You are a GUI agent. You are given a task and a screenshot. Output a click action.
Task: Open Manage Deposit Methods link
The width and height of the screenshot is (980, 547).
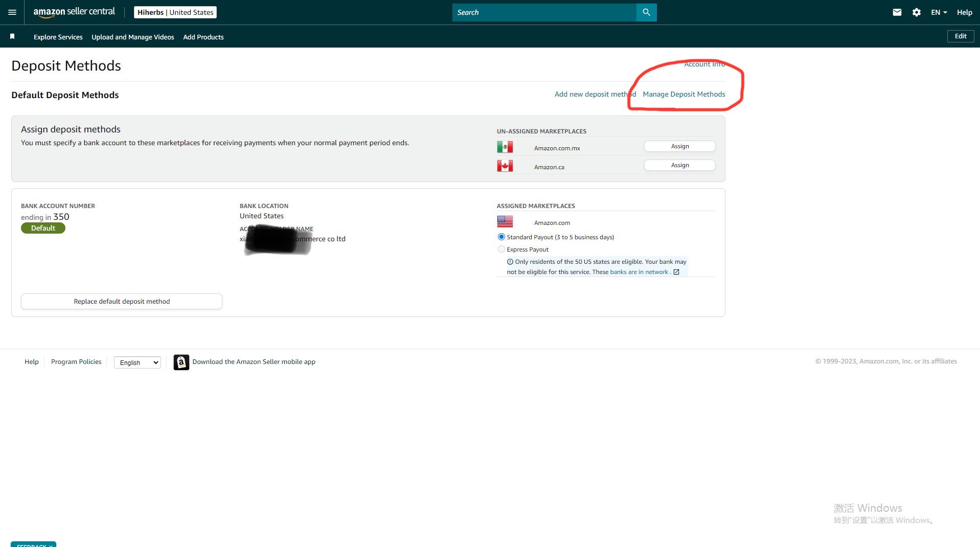(683, 94)
